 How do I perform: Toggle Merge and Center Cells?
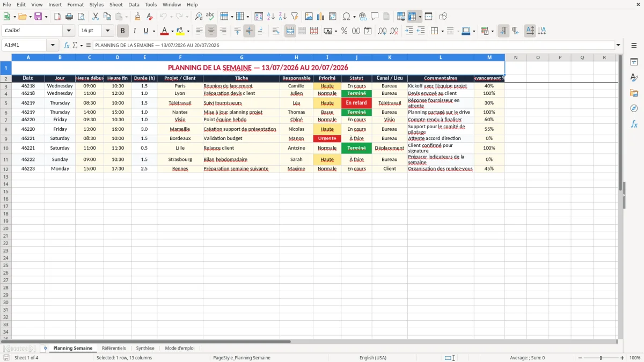290,31
